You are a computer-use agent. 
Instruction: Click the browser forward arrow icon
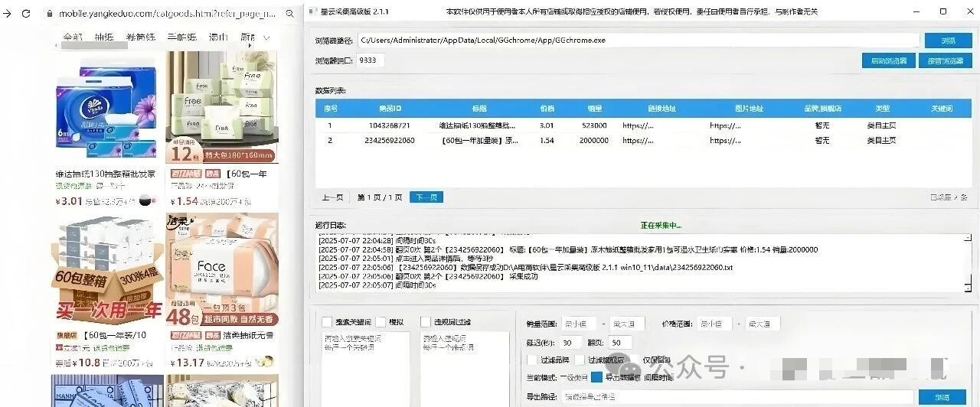(x=7, y=14)
